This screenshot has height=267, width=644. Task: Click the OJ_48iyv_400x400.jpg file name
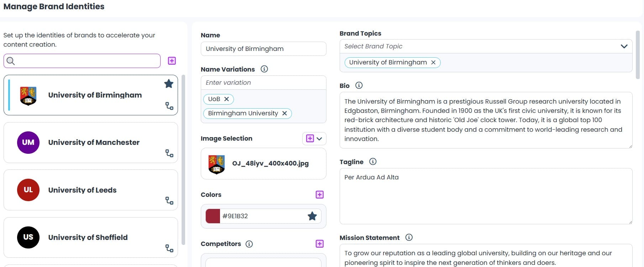[x=271, y=163]
